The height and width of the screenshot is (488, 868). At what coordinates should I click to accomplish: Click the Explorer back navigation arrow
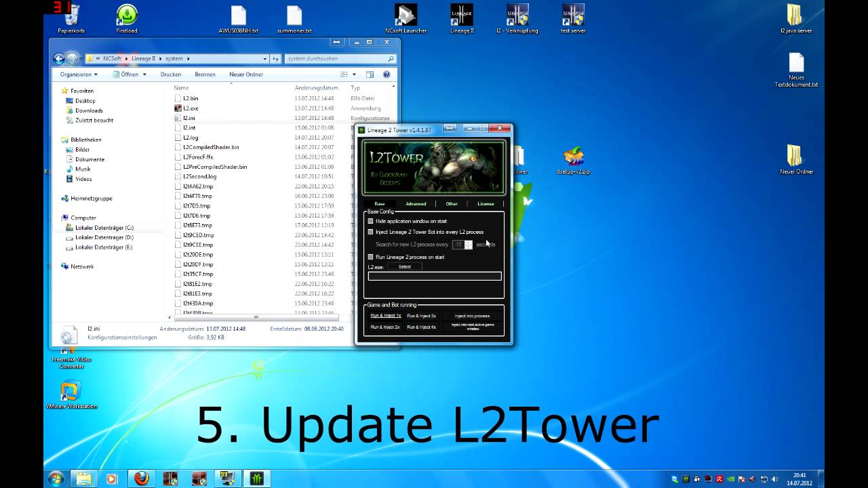click(59, 59)
